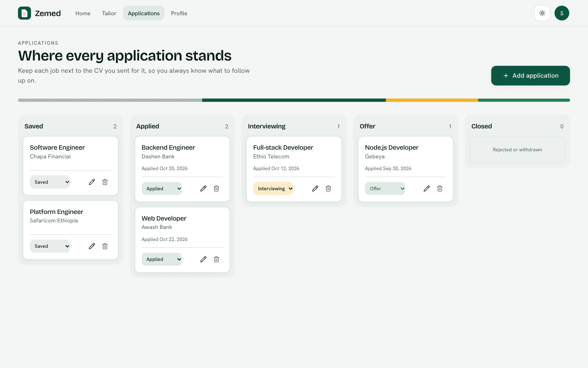The height and width of the screenshot is (368, 588).
Task: Click the yellow Interviewing segment of progress bar
Action: tap(432, 100)
